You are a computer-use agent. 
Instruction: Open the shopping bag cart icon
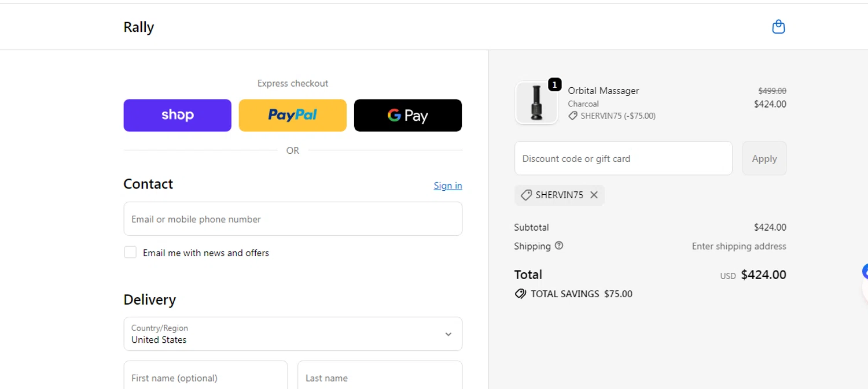tap(778, 27)
